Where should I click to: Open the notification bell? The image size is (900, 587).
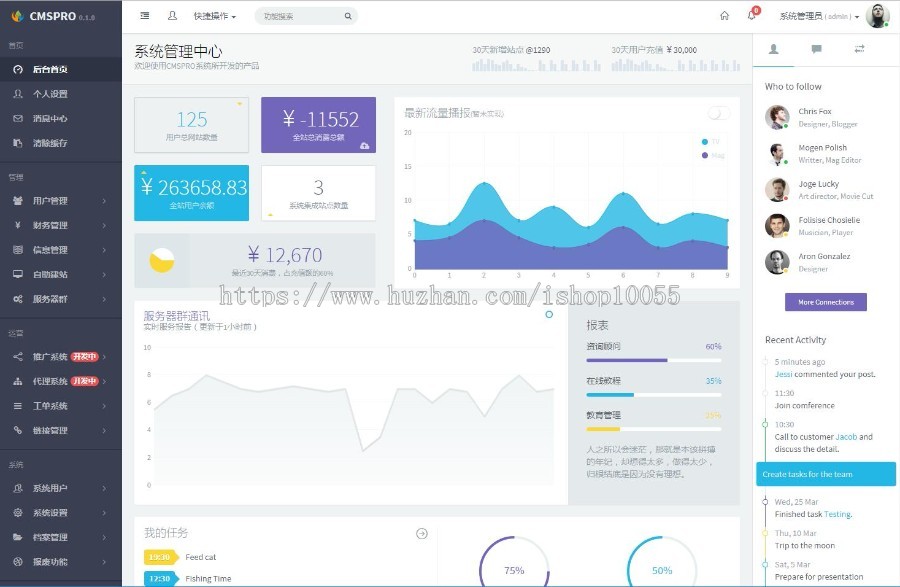[x=752, y=16]
